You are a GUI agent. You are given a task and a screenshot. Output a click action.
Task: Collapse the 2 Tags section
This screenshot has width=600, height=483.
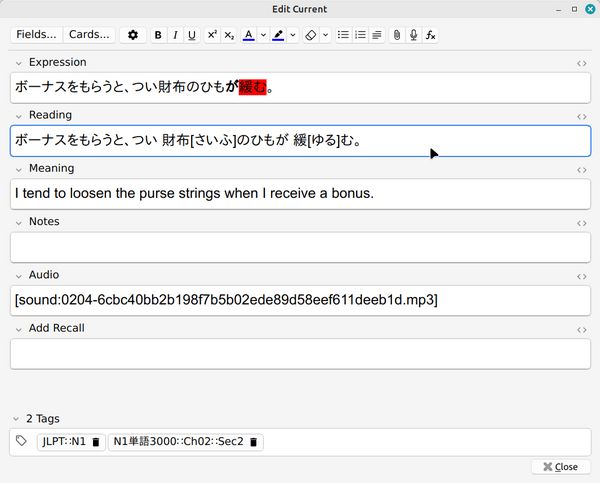point(16,419)
